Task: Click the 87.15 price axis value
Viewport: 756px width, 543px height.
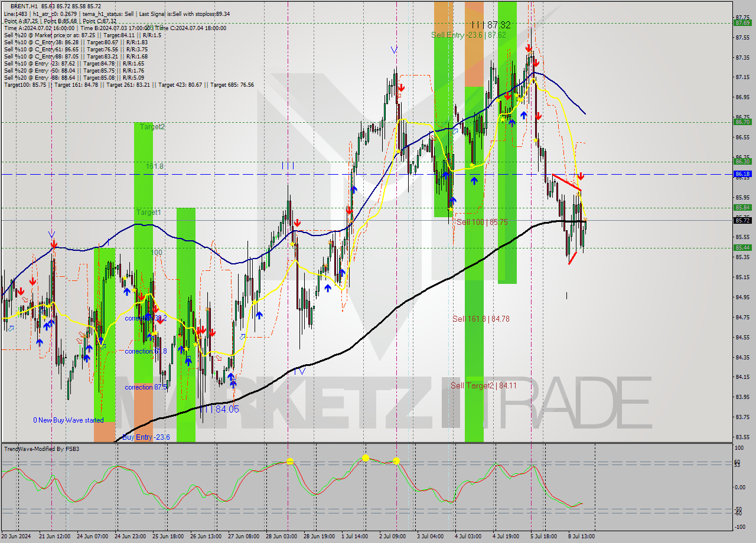Action: tap(742, 77)
